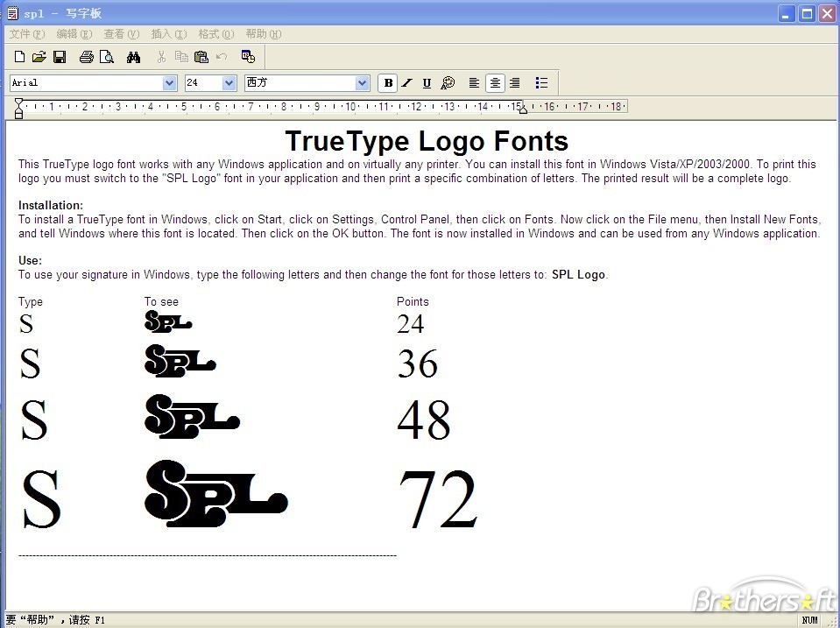Click the bold SPL Logo text
The width and height of the screenshot is (840, 628).
point(579,275)
